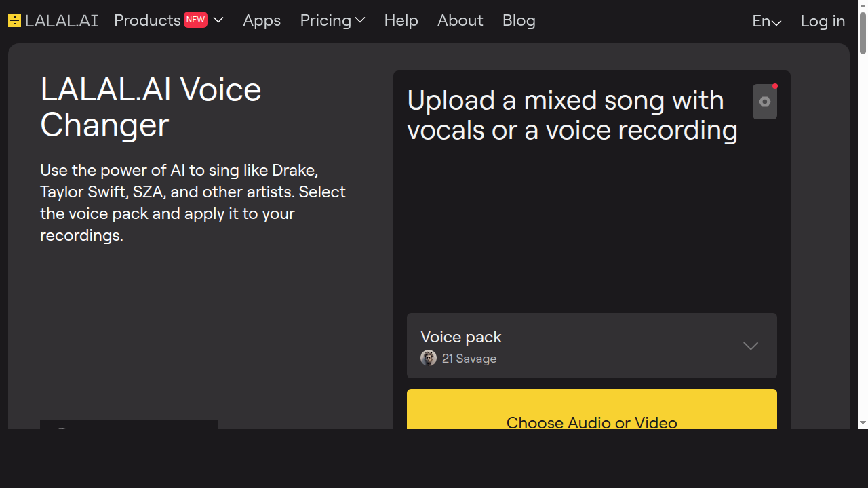Open the Help menu item
Viewport: 868px width, 488px height.
401,20
